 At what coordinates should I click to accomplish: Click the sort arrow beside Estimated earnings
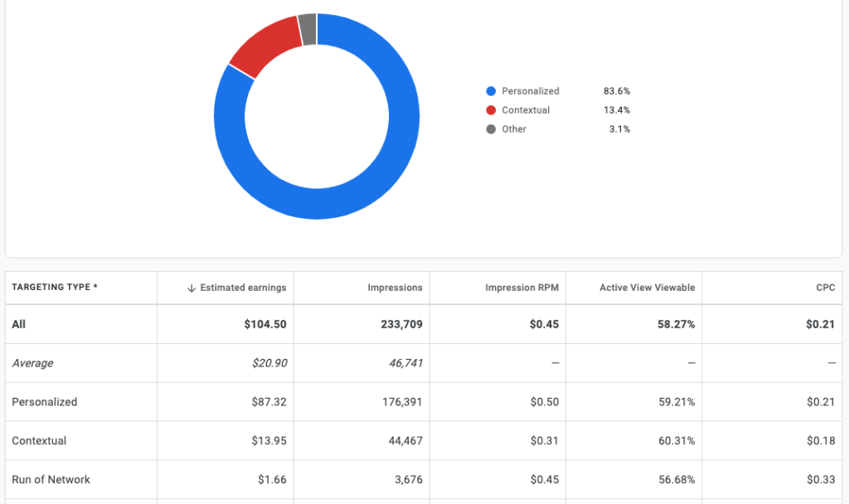(193, 288)
